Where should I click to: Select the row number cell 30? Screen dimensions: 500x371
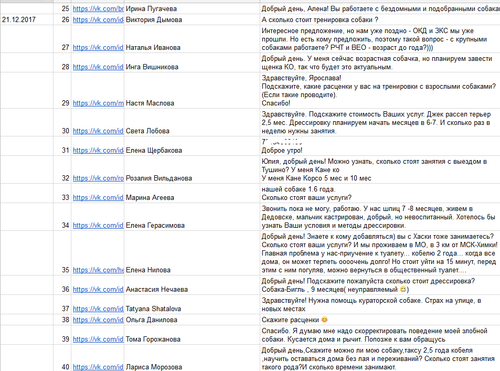point(62,122)
